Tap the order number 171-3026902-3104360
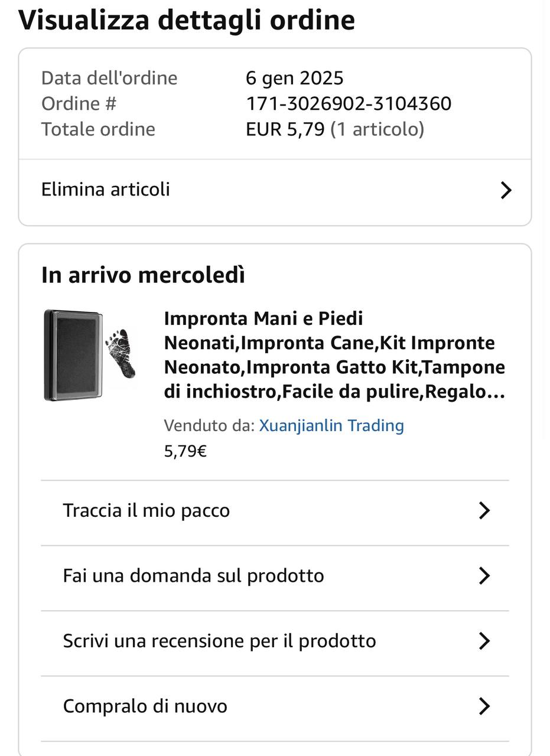 point(349,103)
